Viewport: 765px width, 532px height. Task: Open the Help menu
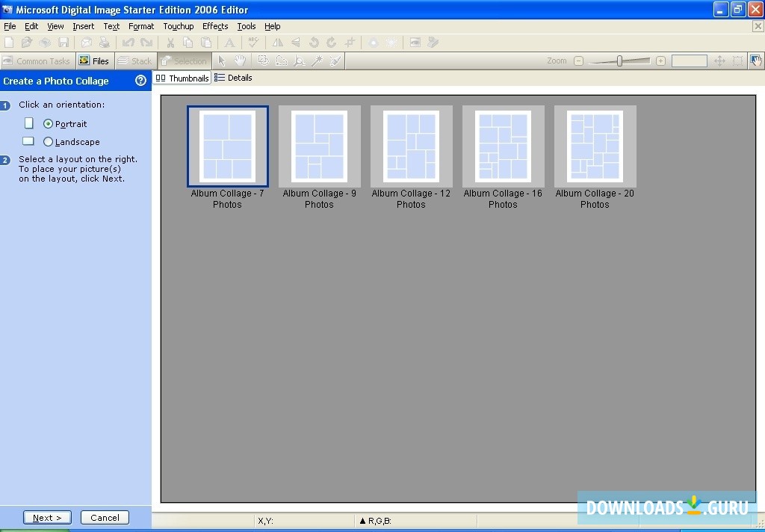[272, 26]
